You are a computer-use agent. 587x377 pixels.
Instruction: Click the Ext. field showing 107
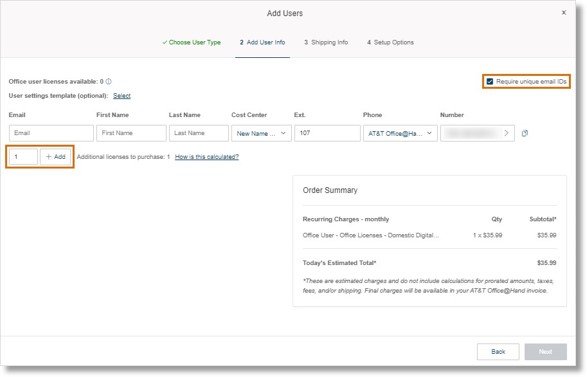(328, 133)
